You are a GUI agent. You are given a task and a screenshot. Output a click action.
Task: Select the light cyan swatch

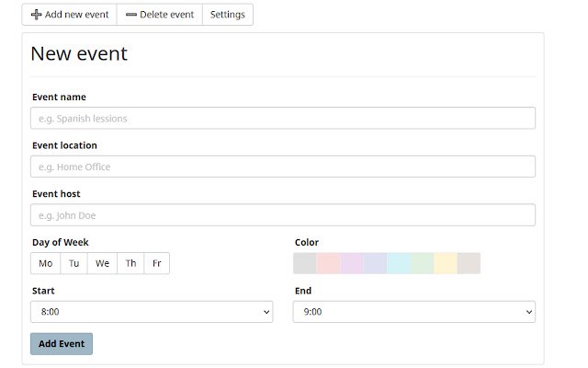[x=399, y=264]
